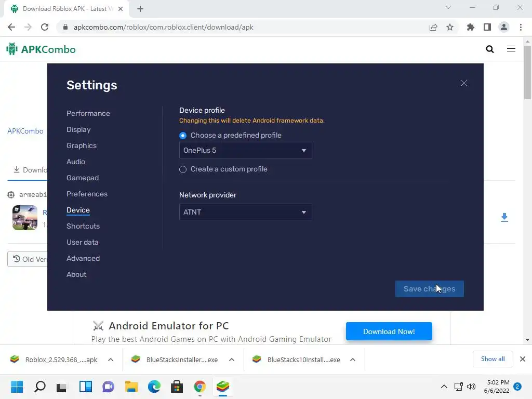Toggle the browser side panel icon
The width and height of the screenshot is (532, 399).
click(487, 27)
